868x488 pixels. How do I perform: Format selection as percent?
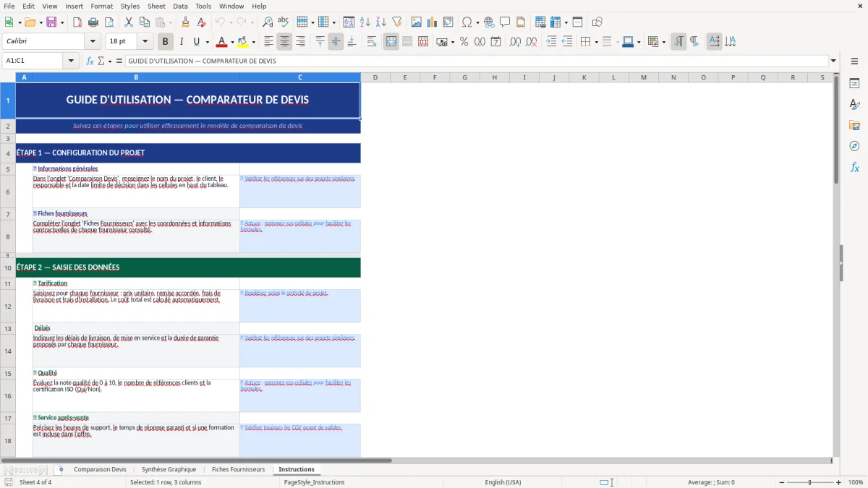click(x=464, y=41)
